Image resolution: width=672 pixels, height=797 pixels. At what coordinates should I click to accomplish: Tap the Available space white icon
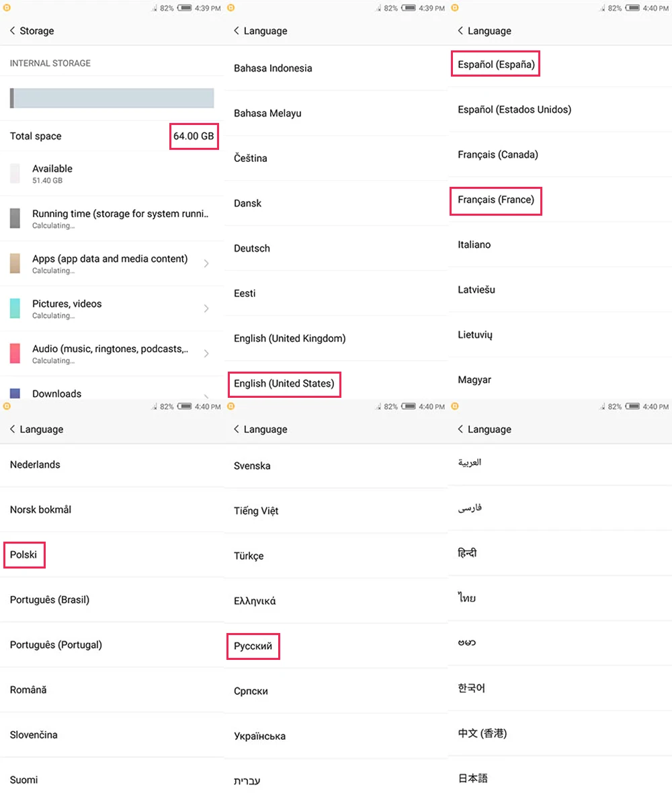click(15, 174)
